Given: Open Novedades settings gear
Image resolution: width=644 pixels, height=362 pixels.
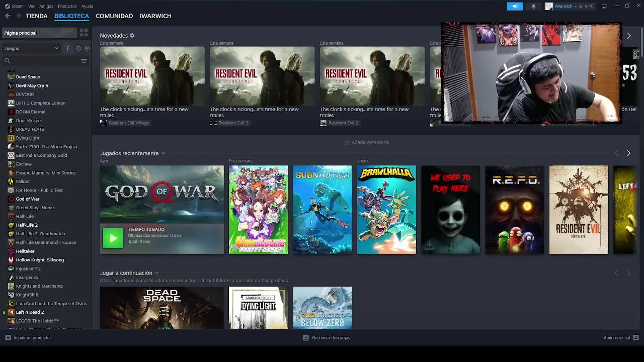Looking at the screenshot, I should (132, 36).
